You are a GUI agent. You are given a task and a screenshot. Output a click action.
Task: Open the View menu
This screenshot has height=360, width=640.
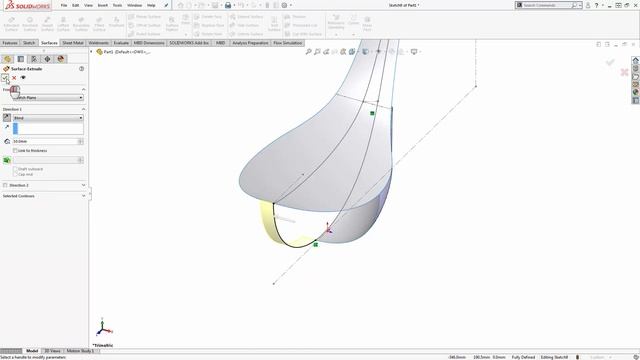(88, 5)
